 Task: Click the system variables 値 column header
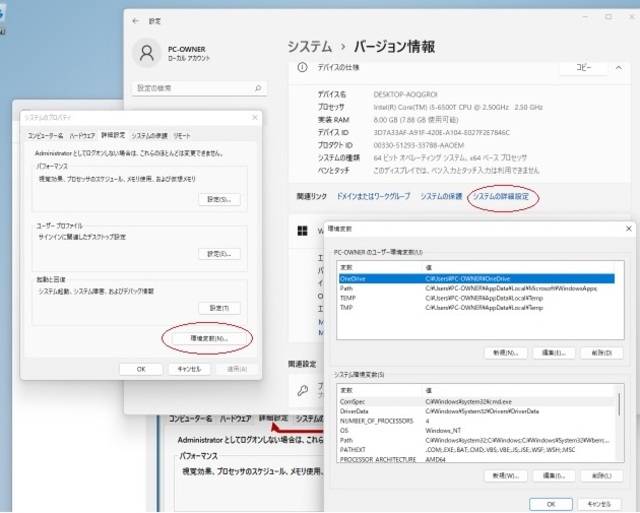[518, 391]
